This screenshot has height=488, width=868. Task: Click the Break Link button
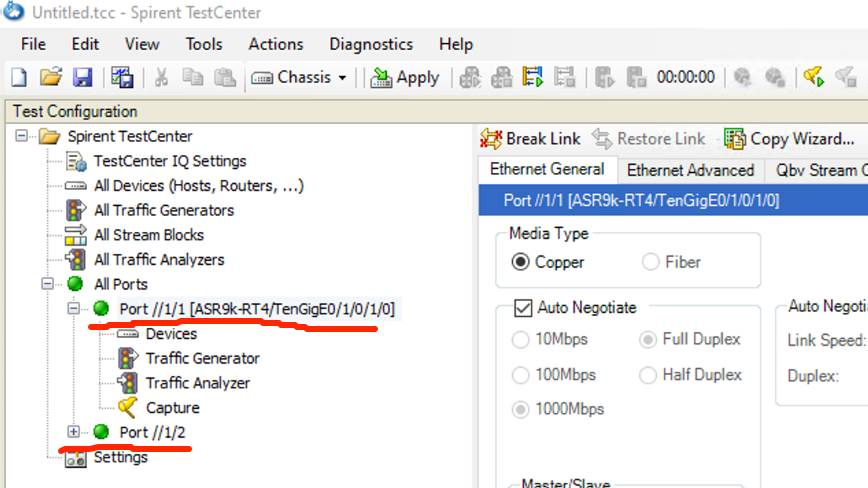(530, 138)
